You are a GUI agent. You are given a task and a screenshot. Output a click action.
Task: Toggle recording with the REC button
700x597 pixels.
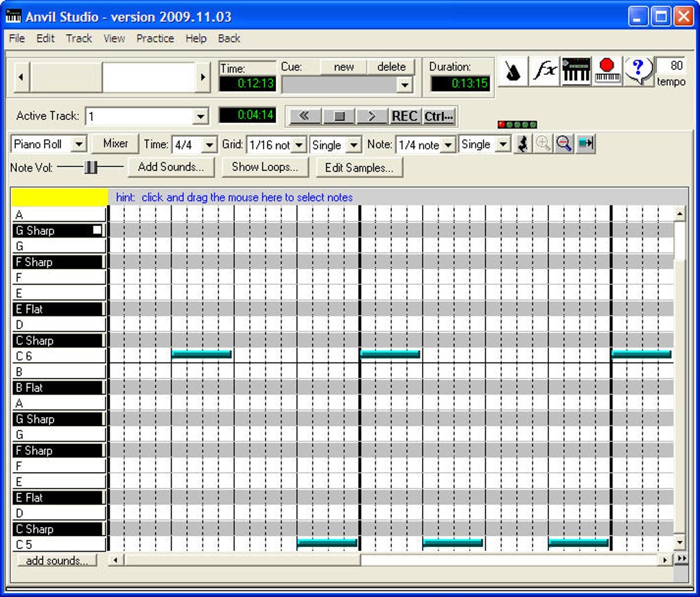click(404, 116)
